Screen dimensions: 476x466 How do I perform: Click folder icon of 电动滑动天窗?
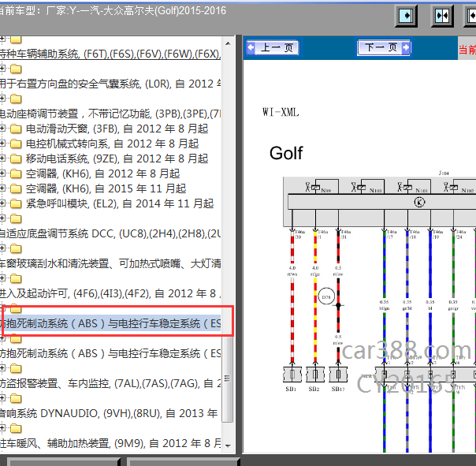16,129
